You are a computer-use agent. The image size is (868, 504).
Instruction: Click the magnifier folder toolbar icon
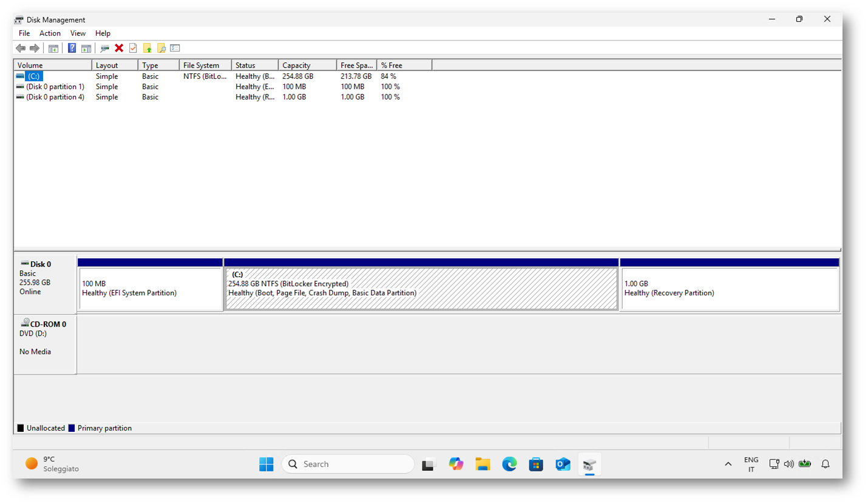point(161,49)
